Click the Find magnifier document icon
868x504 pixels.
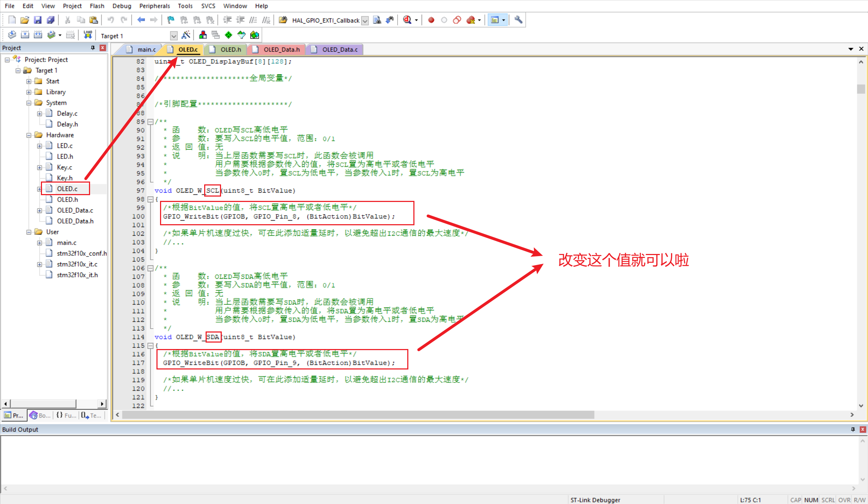[x=377, y=20]
